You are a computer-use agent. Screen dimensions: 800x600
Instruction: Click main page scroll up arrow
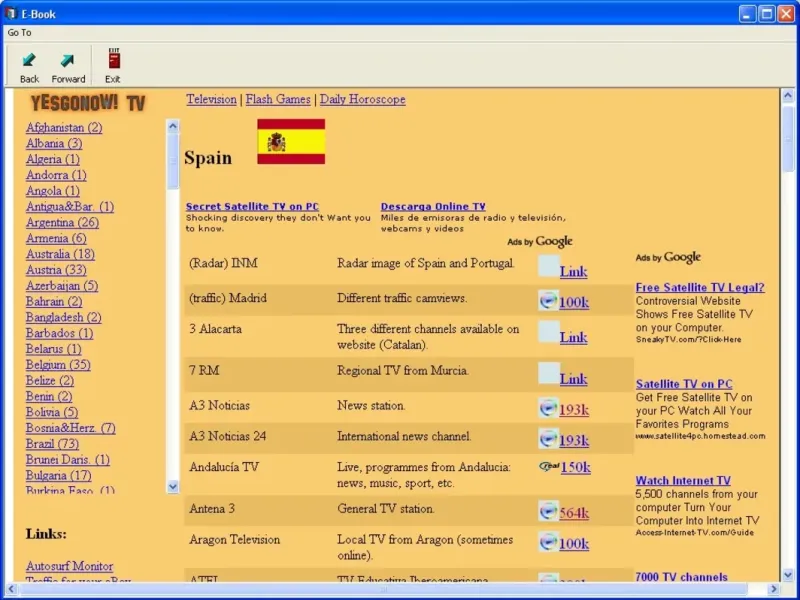click(x=788, y=95)
